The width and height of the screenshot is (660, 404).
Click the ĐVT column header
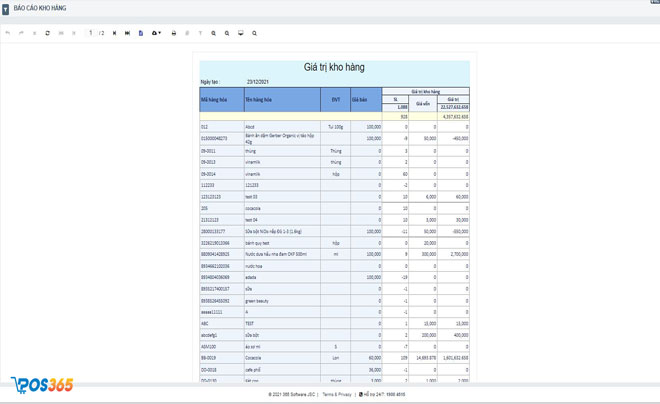[335, 100]
